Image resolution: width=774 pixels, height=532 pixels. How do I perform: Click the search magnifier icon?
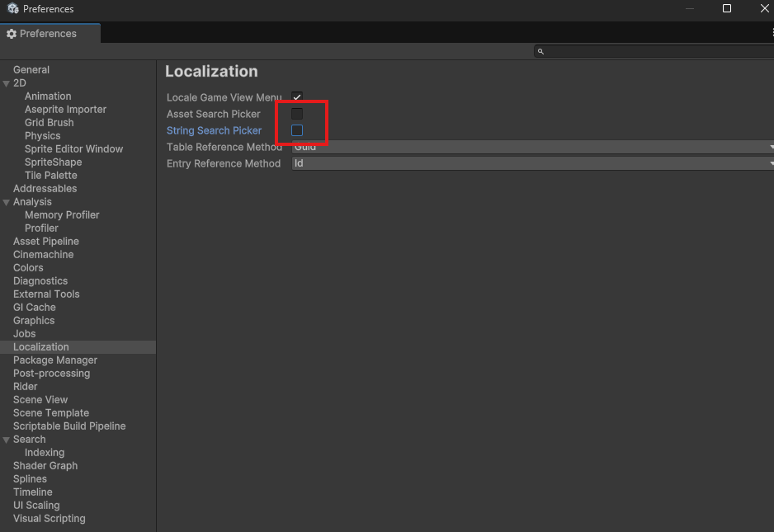click(540, 51)
